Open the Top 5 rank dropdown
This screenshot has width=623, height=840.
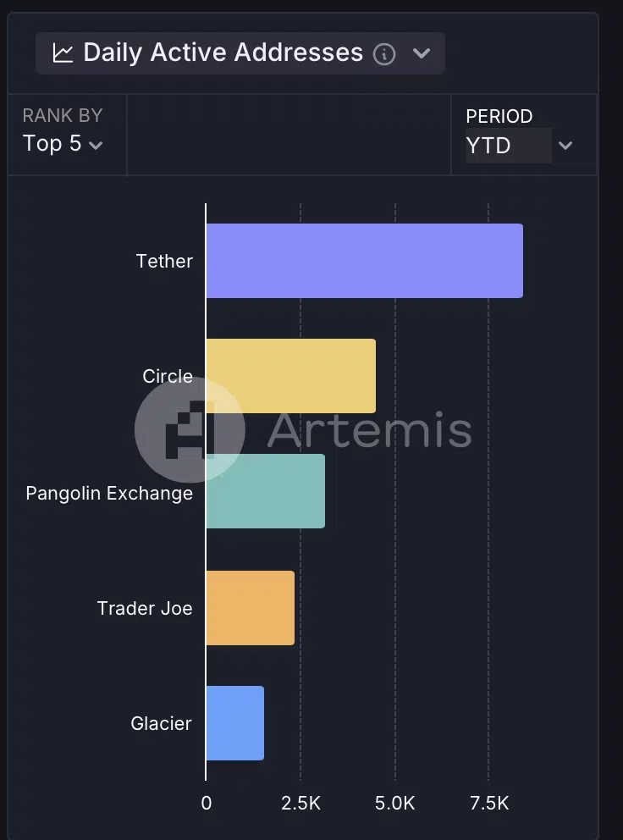[x=63, y=144]
